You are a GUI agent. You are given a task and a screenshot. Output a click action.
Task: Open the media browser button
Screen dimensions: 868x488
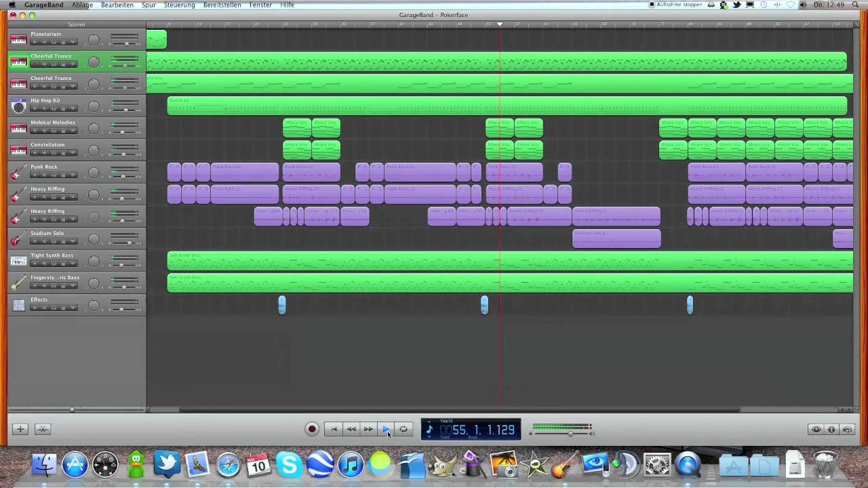coord(847,429)
